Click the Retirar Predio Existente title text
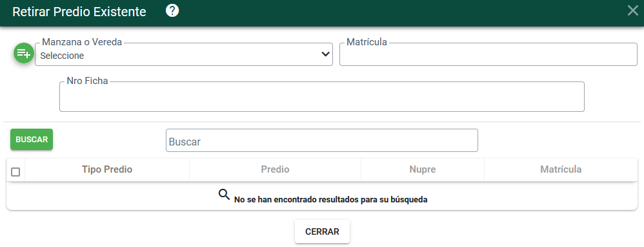Image resolution: width=644 pixels, height=247 pixels. point(79,12)
